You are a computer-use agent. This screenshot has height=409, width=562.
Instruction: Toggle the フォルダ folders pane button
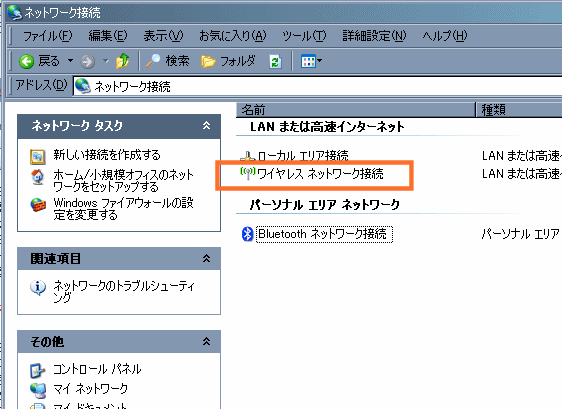229,61
